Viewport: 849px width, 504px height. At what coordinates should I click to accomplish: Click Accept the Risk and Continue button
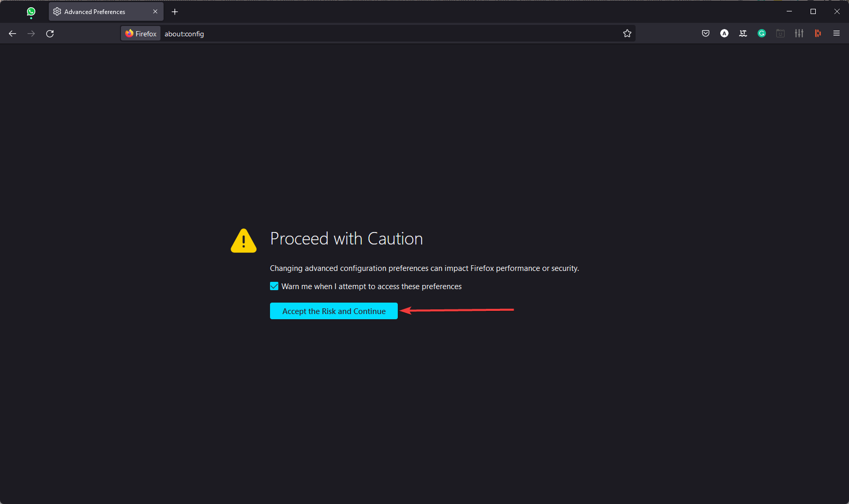pos(333,311)
